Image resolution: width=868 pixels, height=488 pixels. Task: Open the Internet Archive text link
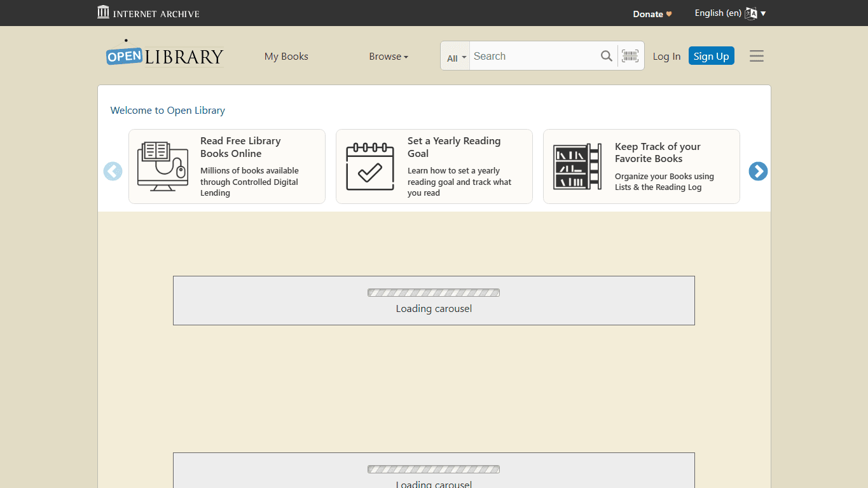click(156, 13)
